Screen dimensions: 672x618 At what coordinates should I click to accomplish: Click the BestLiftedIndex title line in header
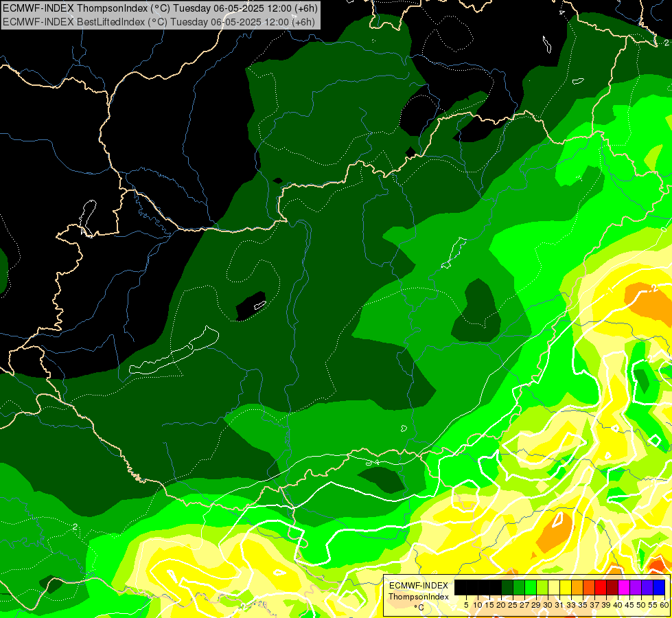coord(159,22)
